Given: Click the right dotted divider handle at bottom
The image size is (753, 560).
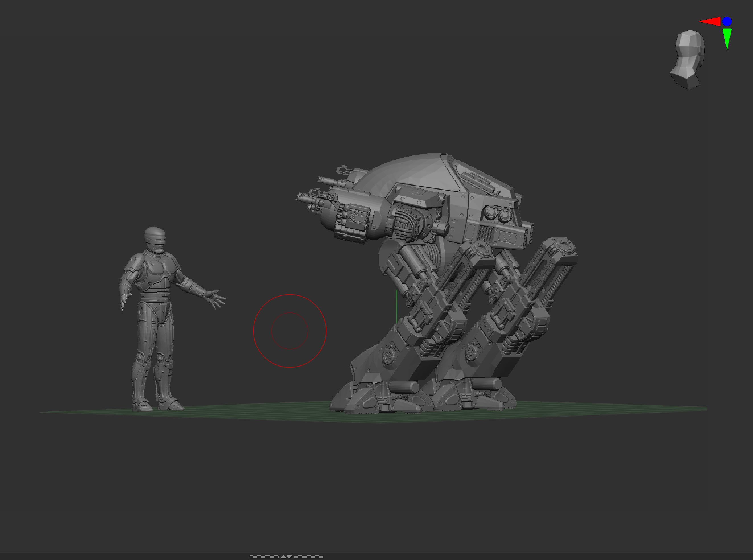Looking at the screenshot, I should (308, 557).
